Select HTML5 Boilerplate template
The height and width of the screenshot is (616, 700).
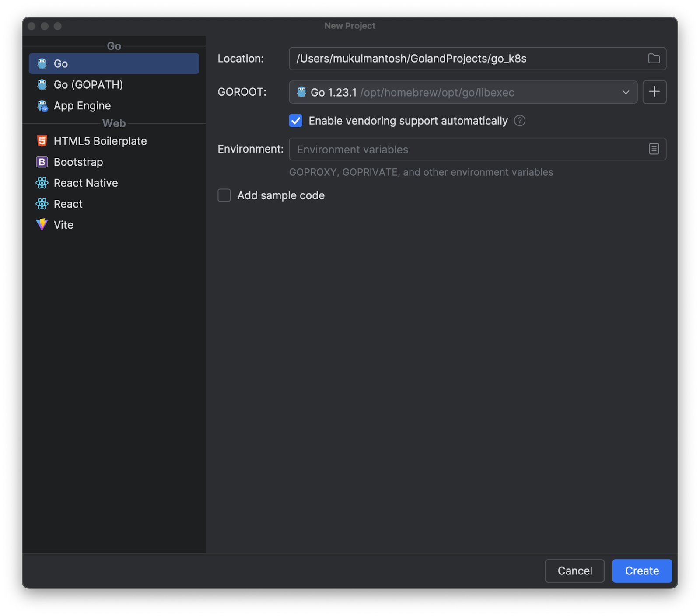click(x=114, y=141)
